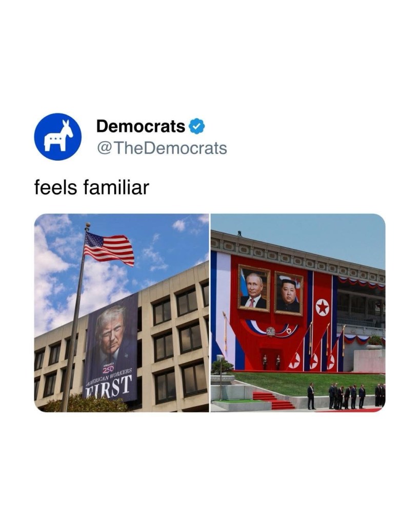Click the 'AMERICAN WORKERS' text on the banner
The height and width of the screenshot is (525, 420).
[x=109, y=377]
